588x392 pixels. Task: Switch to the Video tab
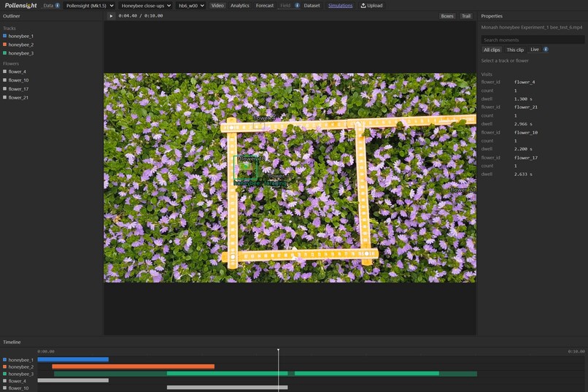pyautogui.click(x=217, y=5)
